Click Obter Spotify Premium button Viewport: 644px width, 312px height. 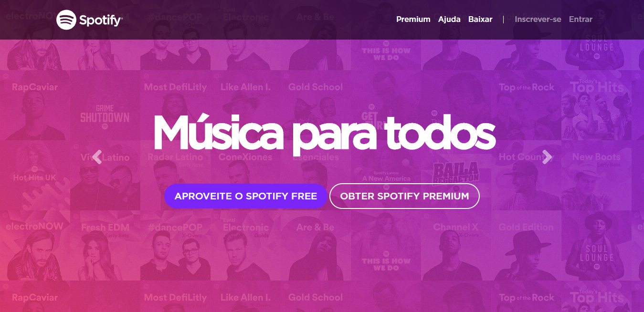404,196
